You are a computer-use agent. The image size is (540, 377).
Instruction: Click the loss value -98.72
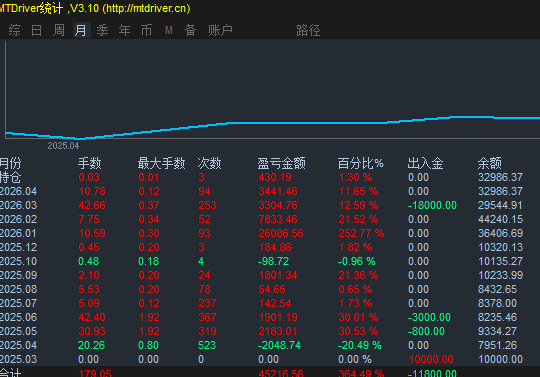pyautogui.click(x=273, y=261)
